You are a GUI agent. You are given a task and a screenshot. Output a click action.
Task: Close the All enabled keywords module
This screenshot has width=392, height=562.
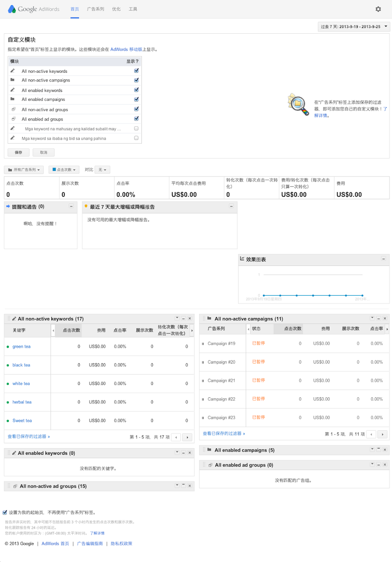tap(190, 452)
